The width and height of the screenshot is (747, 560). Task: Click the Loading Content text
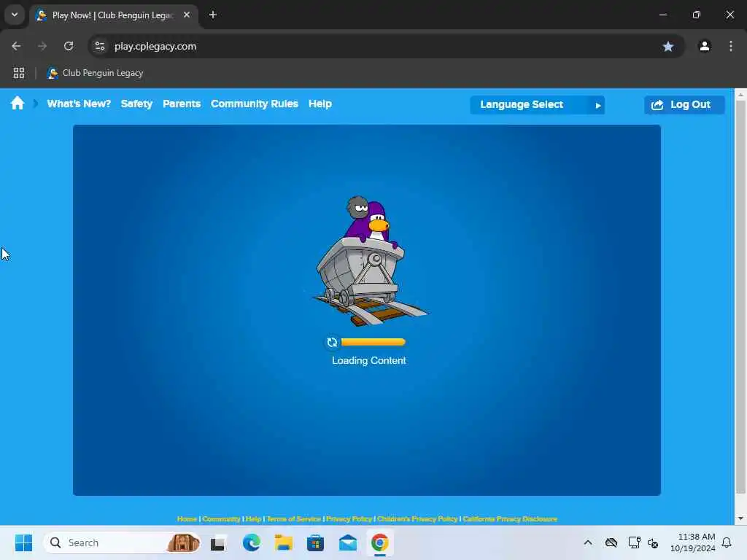(x=368, y=360)
